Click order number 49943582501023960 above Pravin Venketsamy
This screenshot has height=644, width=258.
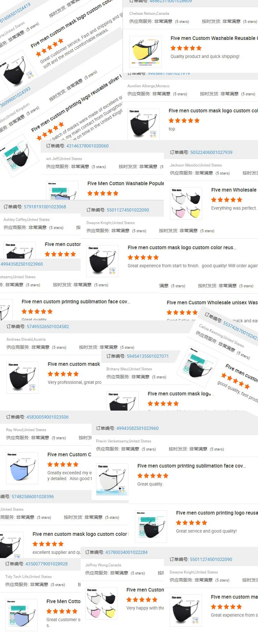pyautogui.click(x=137, y=428)
